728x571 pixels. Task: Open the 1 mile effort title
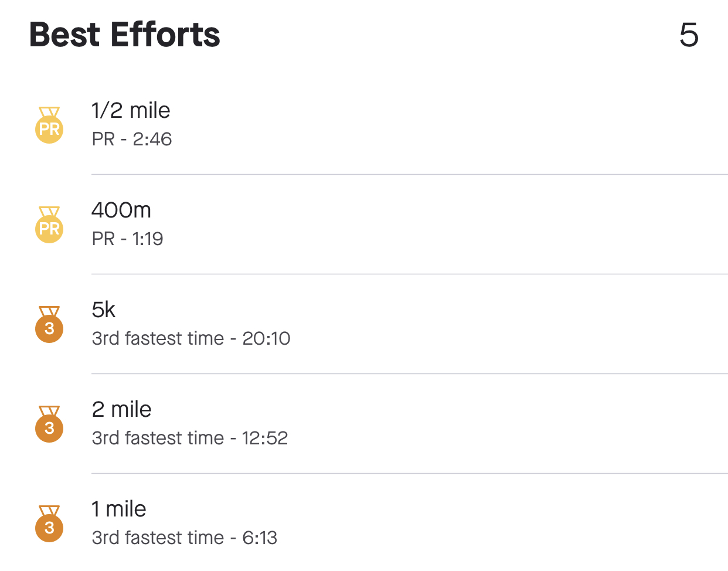118,509
